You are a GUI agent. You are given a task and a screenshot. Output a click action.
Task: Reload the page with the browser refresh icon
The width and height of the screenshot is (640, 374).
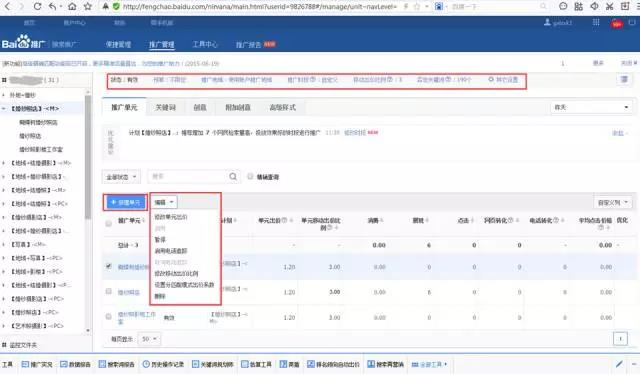(x=37, y=7)
